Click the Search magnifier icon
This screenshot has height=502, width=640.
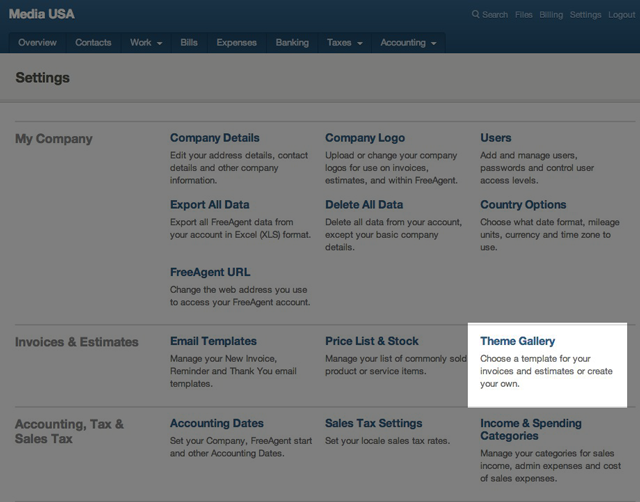click(476, 15)
